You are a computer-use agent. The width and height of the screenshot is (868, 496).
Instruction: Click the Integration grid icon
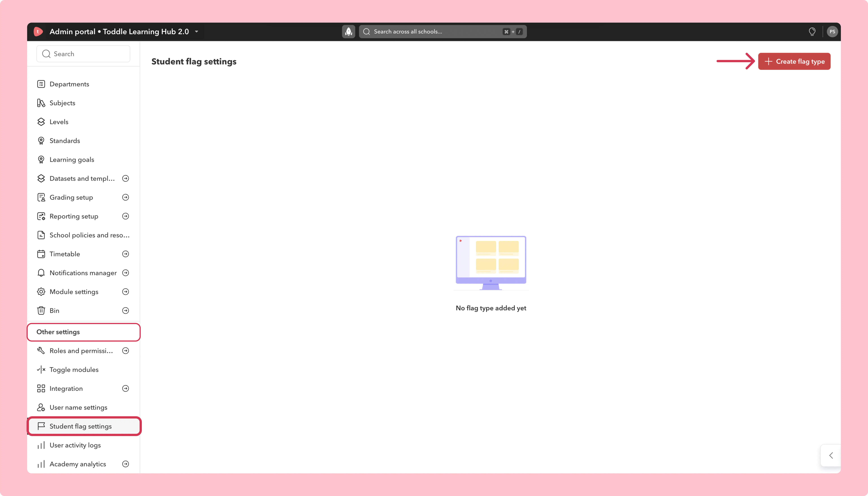41,389
